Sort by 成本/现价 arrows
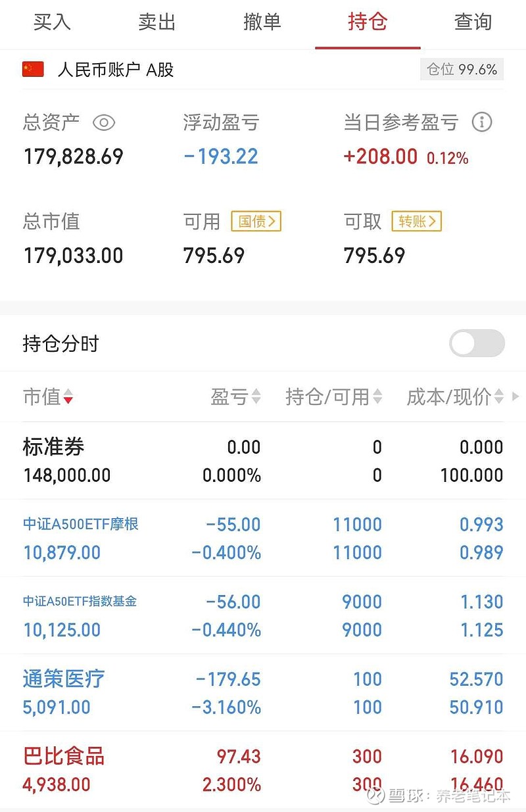 (498, 396)
